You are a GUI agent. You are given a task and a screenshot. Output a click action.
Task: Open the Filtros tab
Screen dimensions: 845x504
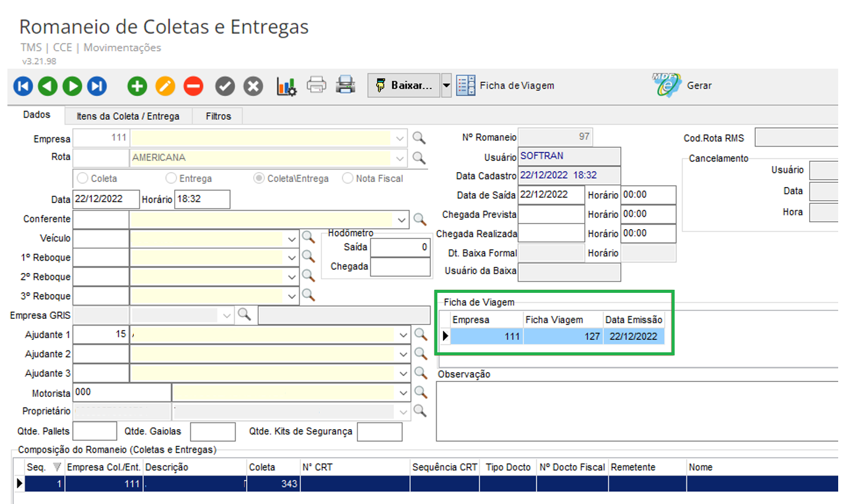click(218, 116)
